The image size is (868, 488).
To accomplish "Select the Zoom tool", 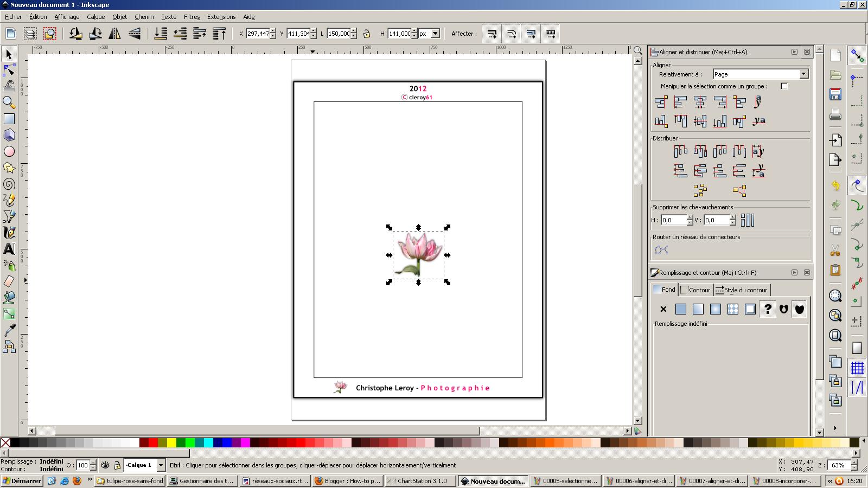I will [9, 103].
